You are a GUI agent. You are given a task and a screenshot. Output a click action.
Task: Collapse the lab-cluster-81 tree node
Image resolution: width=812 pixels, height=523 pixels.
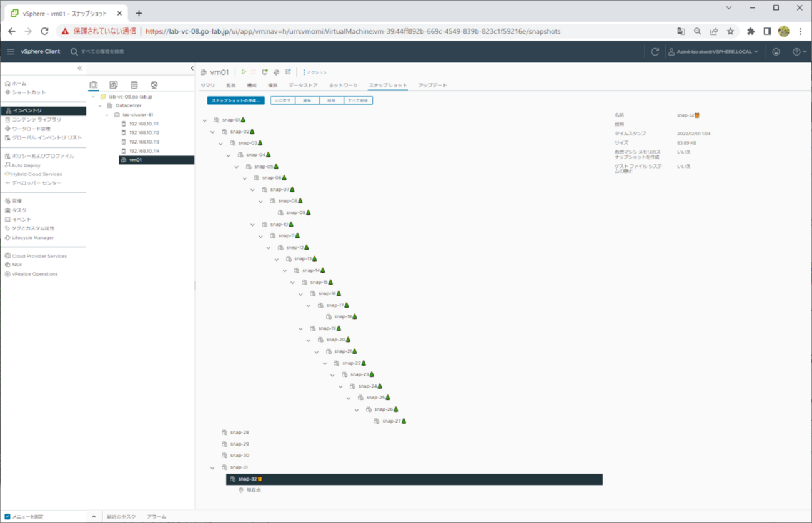[107, 115]
